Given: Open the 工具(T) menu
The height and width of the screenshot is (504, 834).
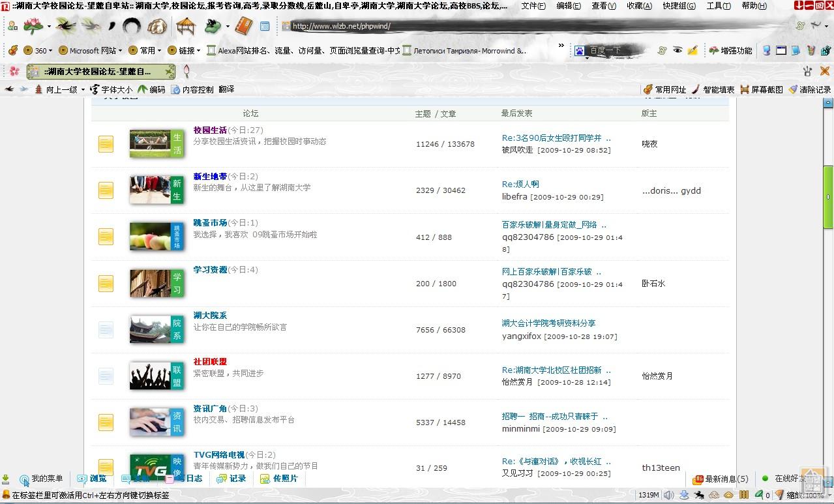Looking at the screenshot, I should click(x=718, y=6).
